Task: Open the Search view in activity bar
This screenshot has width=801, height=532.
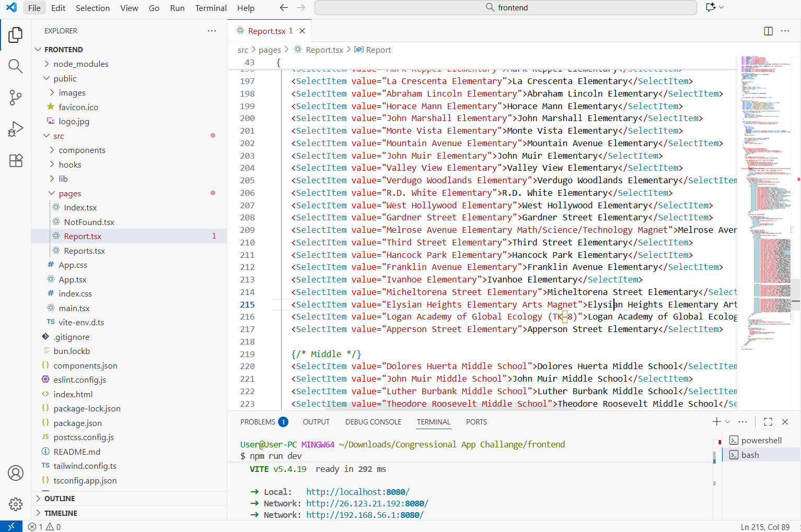Action: point(16,66)
